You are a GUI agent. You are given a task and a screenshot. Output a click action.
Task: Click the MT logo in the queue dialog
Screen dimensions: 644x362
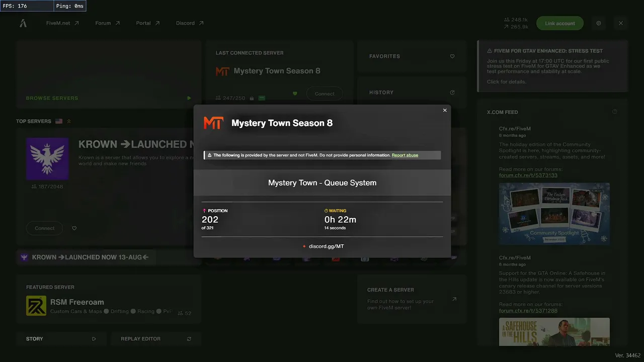point(213,123)
